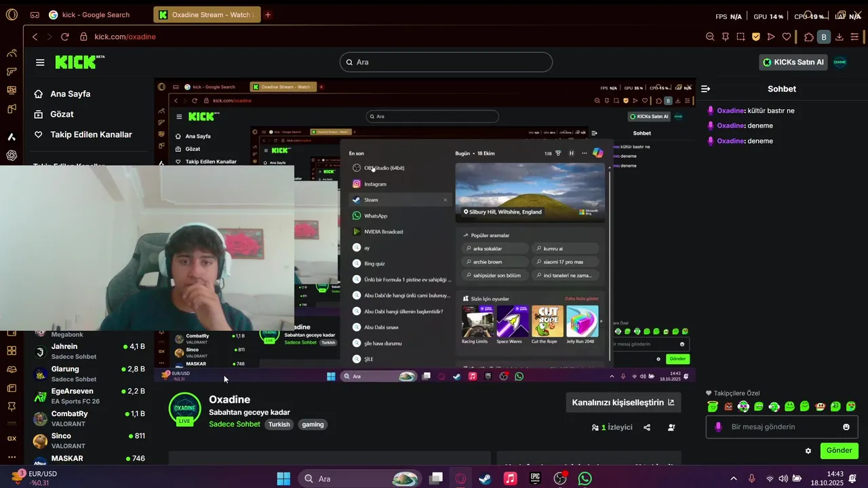Bookmark page with the heart icon
Image resolution: width=868 pixels, height=488 pixels.
tap(787, 37)
